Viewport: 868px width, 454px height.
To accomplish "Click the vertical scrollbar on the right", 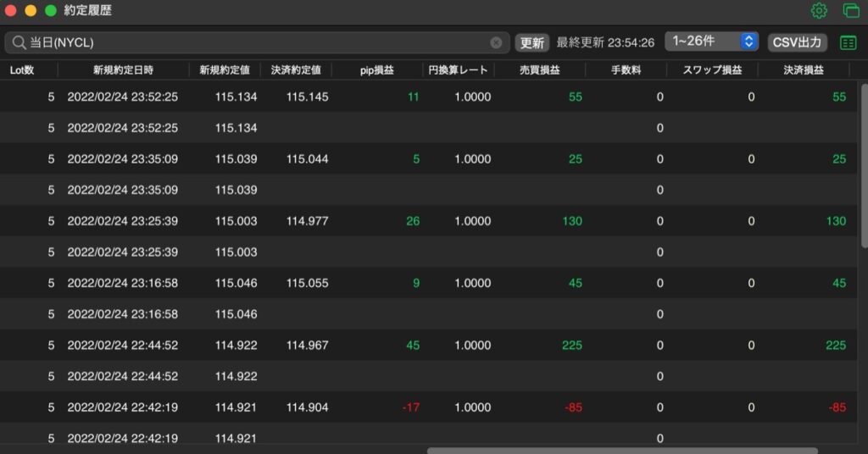I will pos(864,165).
